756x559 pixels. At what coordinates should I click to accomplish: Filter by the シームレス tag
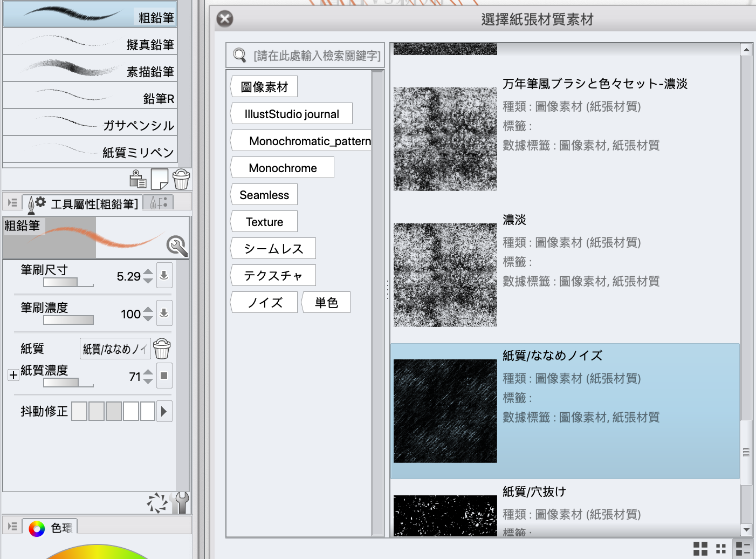[x=273, y=249]
